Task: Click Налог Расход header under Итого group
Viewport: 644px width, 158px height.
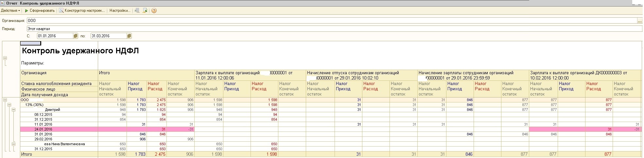Action: coord(156,89)
